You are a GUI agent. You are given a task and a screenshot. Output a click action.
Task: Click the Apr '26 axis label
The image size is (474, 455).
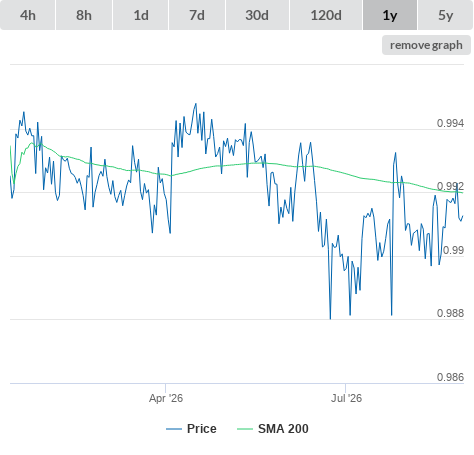166,398
